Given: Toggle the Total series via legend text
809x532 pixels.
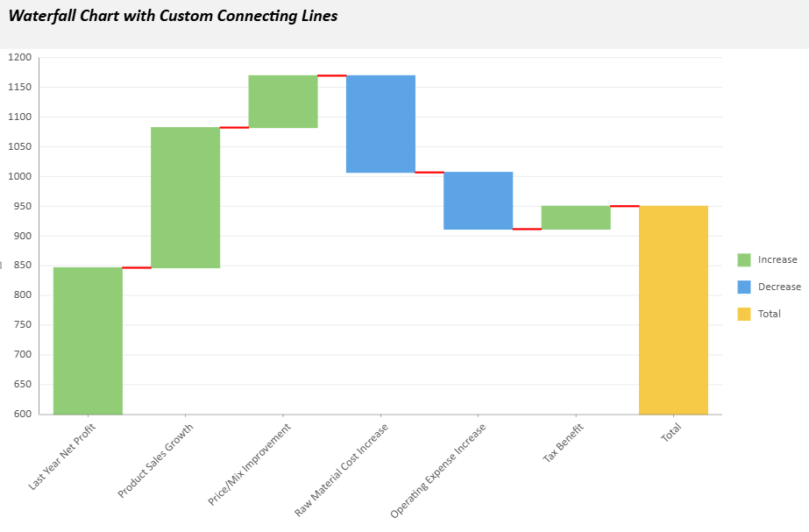Looking at the screenshot, I should 769,314.
